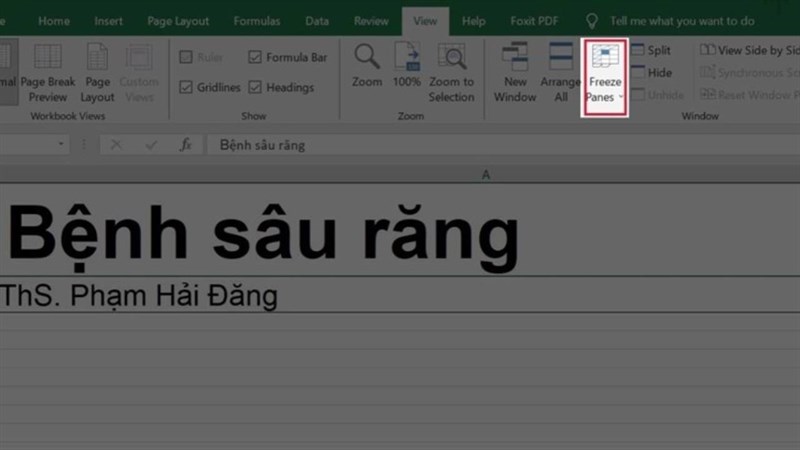The height and width of the screenshot is (450, 800).
Task: Toggle the Headings checkbox
Action: 255,87
